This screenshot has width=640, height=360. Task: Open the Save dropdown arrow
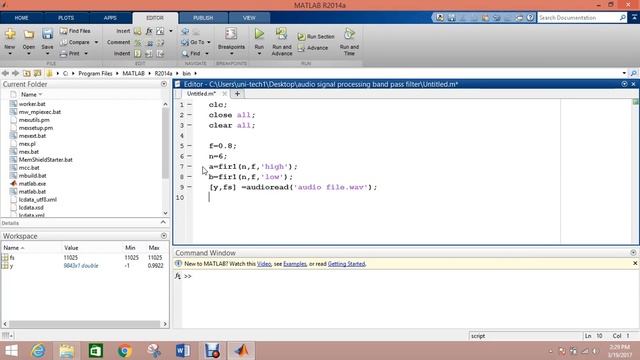(x=47, y=54)
